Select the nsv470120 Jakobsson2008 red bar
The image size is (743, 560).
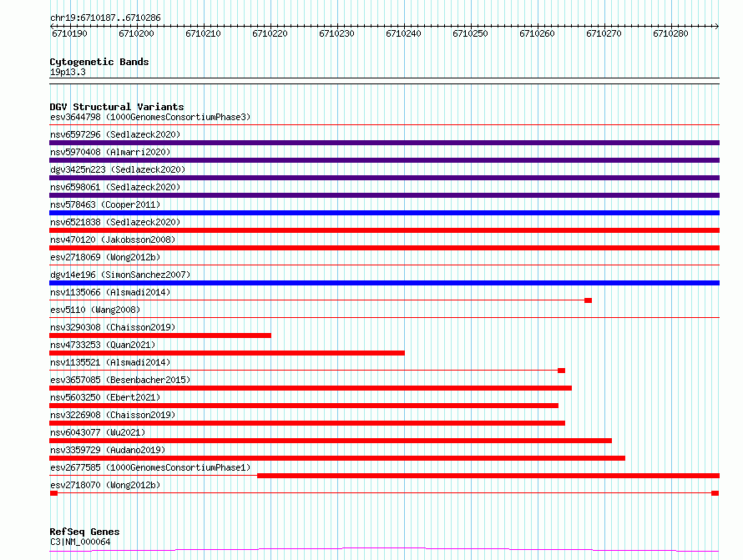(x=384, y=248)
